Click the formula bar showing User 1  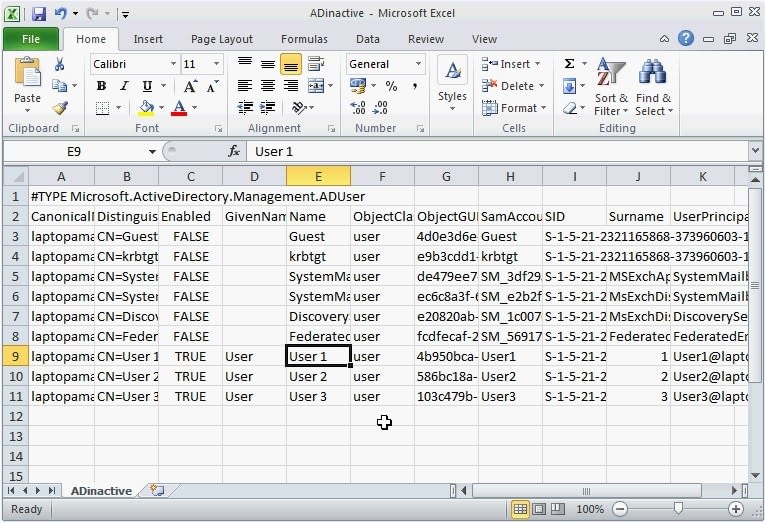point(498,151)
